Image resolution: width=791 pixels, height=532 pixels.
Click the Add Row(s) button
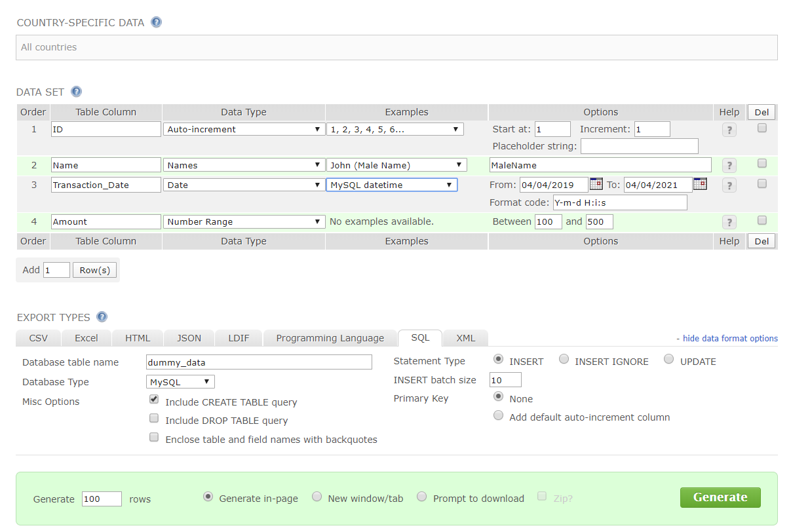pos(95,270)
